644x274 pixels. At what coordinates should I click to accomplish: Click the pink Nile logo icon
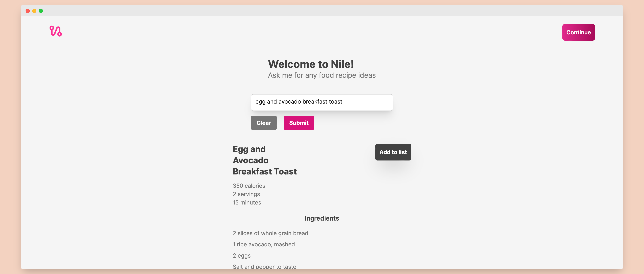click(56, 31)
